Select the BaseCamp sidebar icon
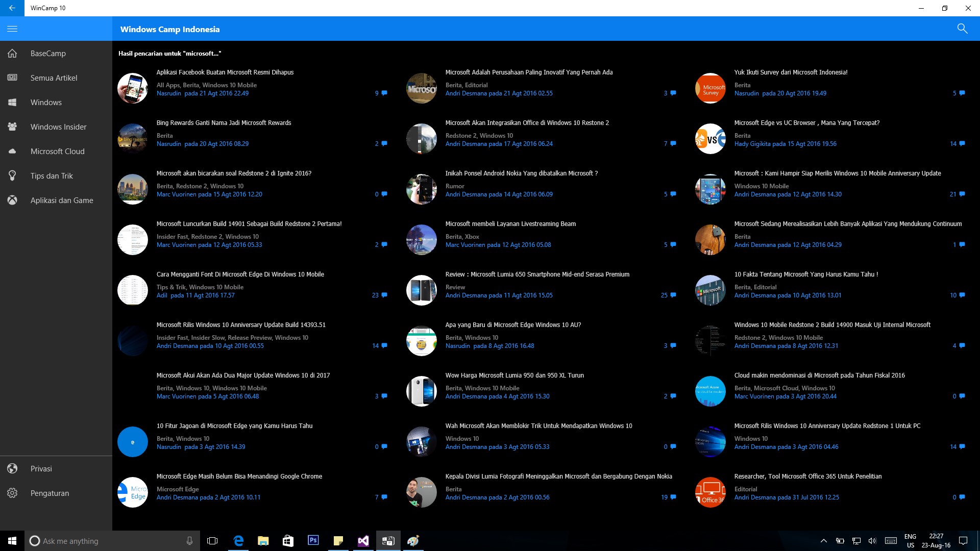Screen dimensions: 980x551 click(x=12, y=53)
